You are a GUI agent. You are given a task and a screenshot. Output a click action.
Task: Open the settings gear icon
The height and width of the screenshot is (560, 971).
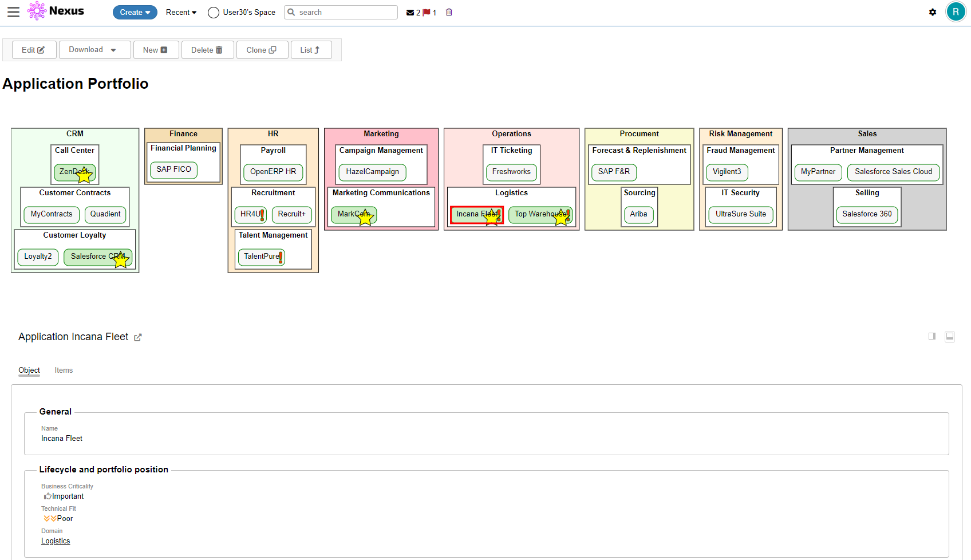click(933, 12)
